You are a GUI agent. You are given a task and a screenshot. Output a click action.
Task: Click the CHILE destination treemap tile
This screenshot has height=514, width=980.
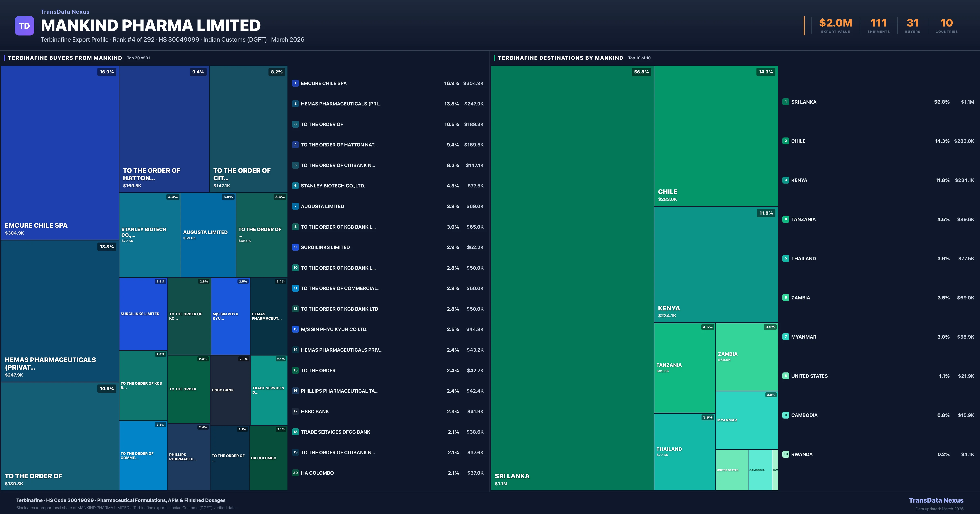point(716,136)
